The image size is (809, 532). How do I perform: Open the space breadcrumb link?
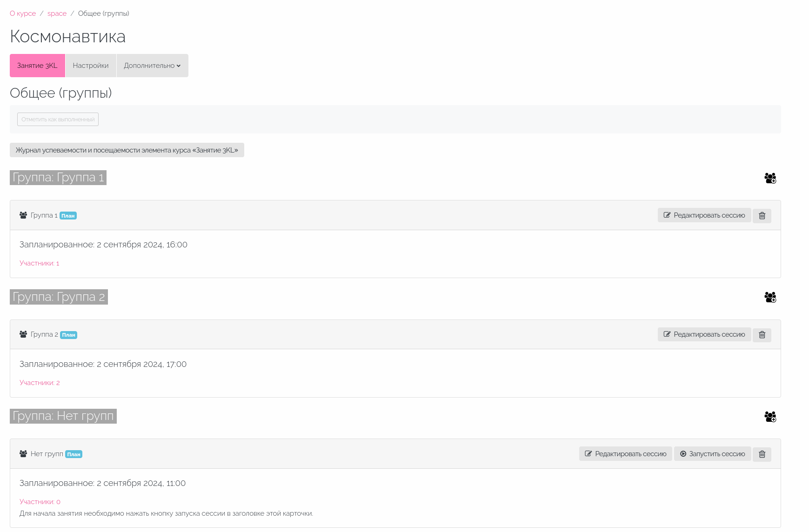57,13
